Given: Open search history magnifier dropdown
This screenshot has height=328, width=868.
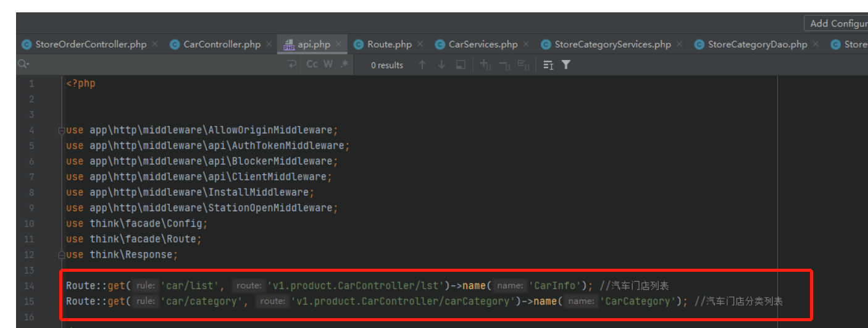Looking at the screenshot, I should coord(23,64).
